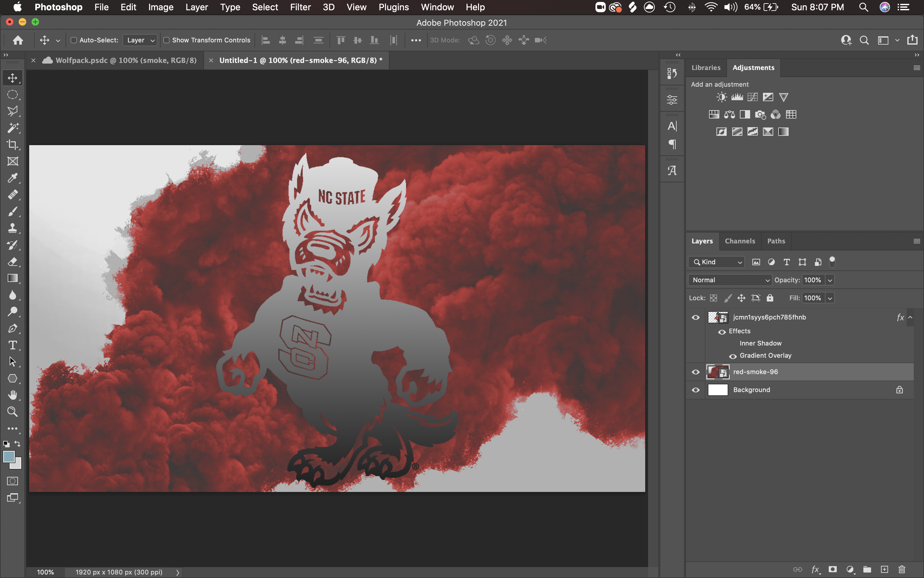
Task: Switch to the Channels tab
Action: (740, 241)
